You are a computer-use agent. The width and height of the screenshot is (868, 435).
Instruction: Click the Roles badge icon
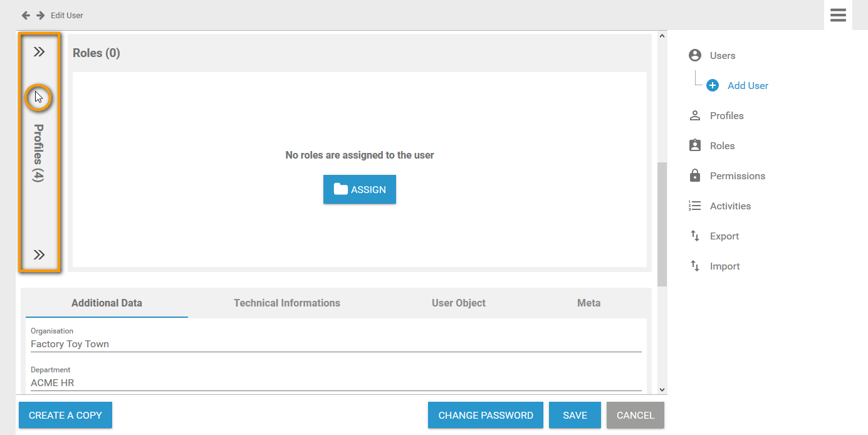(x=694, y=145)
